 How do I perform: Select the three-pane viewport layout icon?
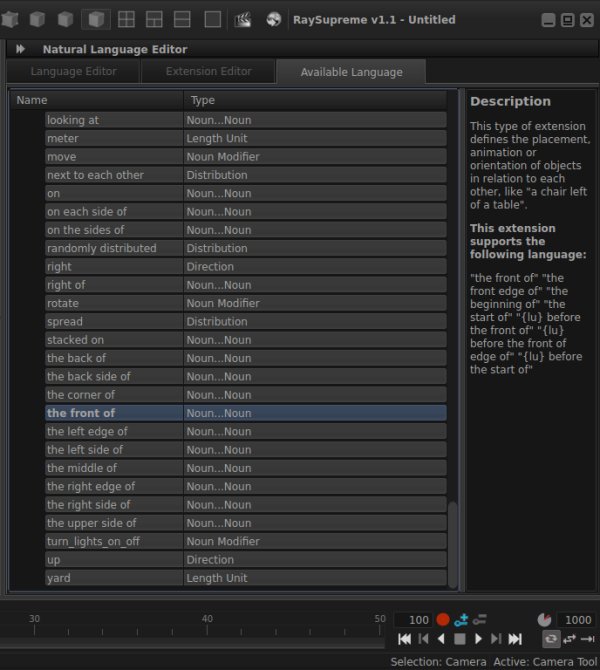pos(154,19)
